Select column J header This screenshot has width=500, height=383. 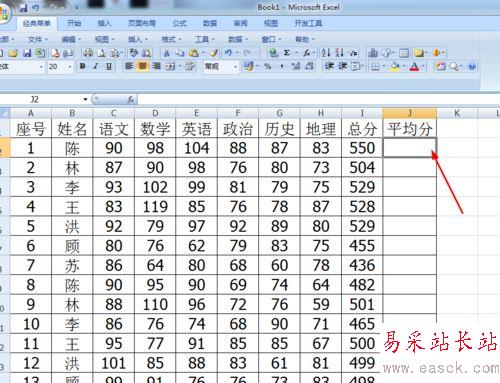point(410,113)
